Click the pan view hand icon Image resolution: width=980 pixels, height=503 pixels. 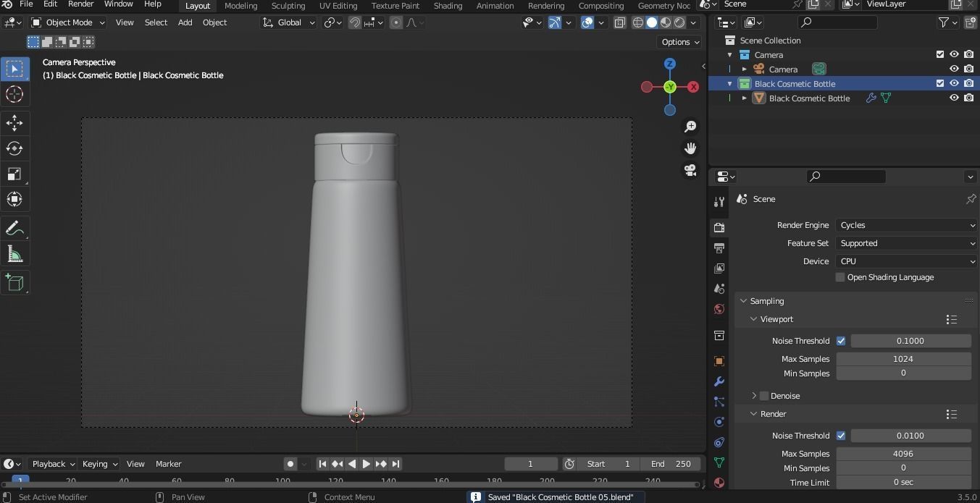690,148
